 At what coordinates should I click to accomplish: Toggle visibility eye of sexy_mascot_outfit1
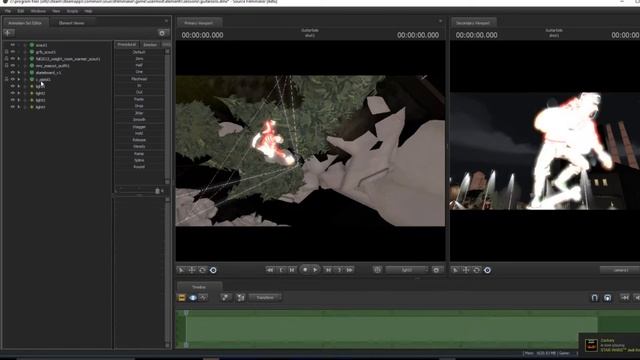(13, 65)
